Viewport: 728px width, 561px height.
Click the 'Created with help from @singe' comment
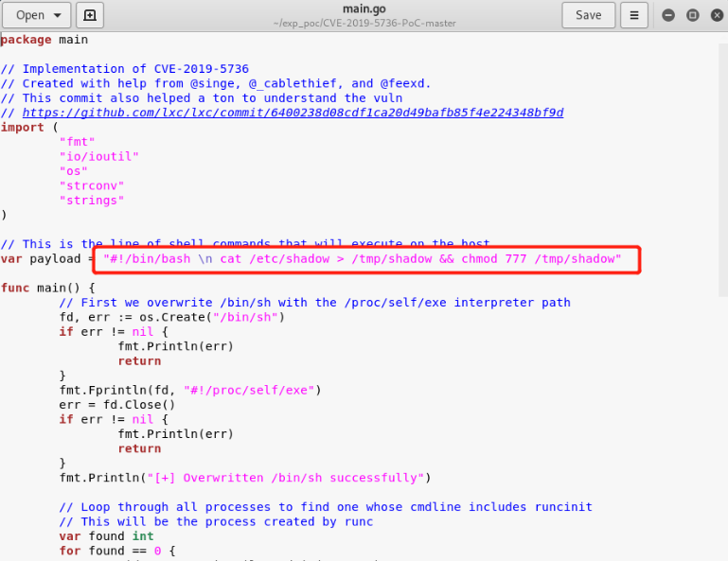[x=216, y=83]
